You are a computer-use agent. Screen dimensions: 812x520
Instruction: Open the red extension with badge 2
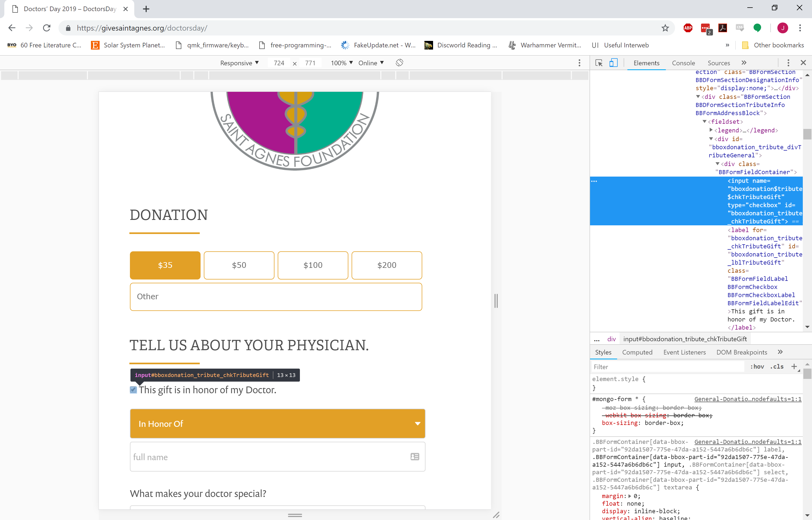[x=705, y=29]
